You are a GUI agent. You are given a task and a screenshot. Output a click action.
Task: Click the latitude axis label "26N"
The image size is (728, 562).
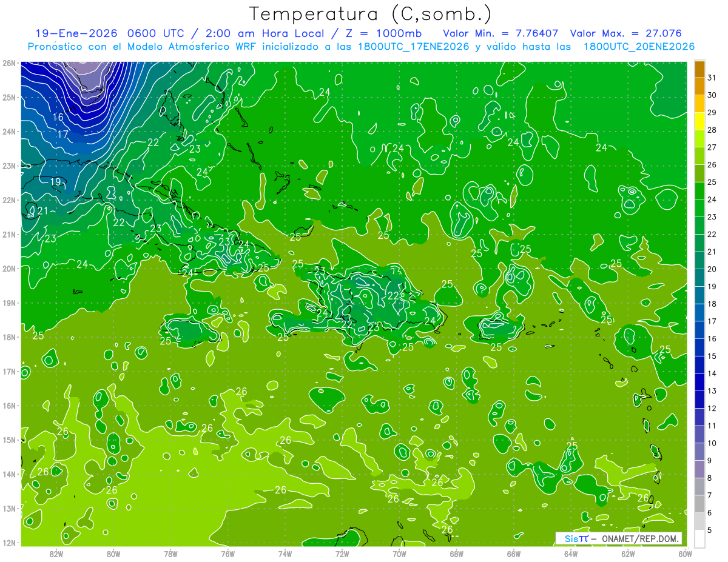[8, 63]
